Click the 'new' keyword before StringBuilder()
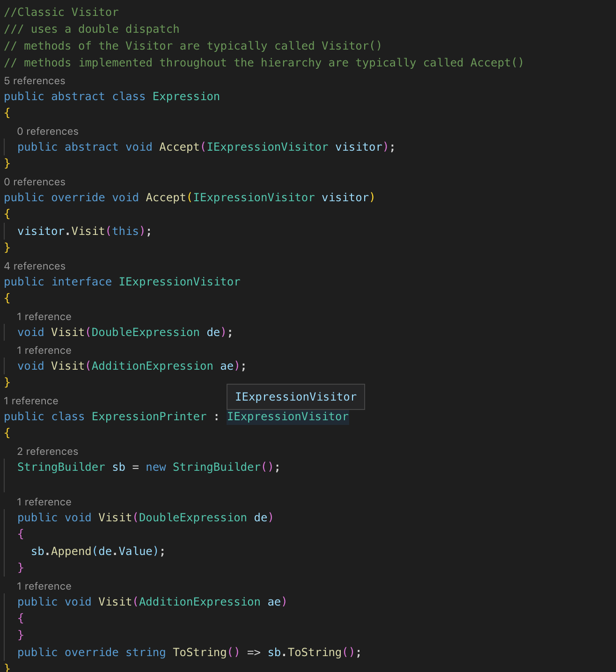The image size is (616, 672). click(x=156, y=467)
